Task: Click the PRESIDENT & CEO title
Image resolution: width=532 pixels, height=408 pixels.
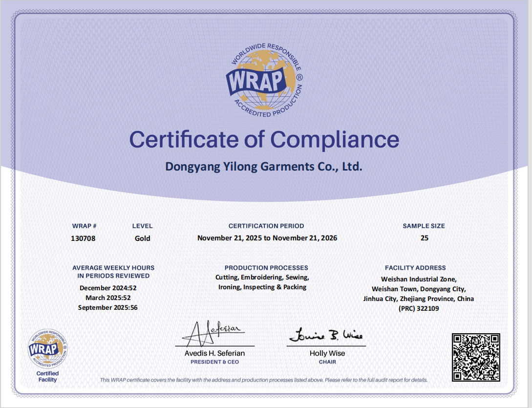Action: coord(214,362)
